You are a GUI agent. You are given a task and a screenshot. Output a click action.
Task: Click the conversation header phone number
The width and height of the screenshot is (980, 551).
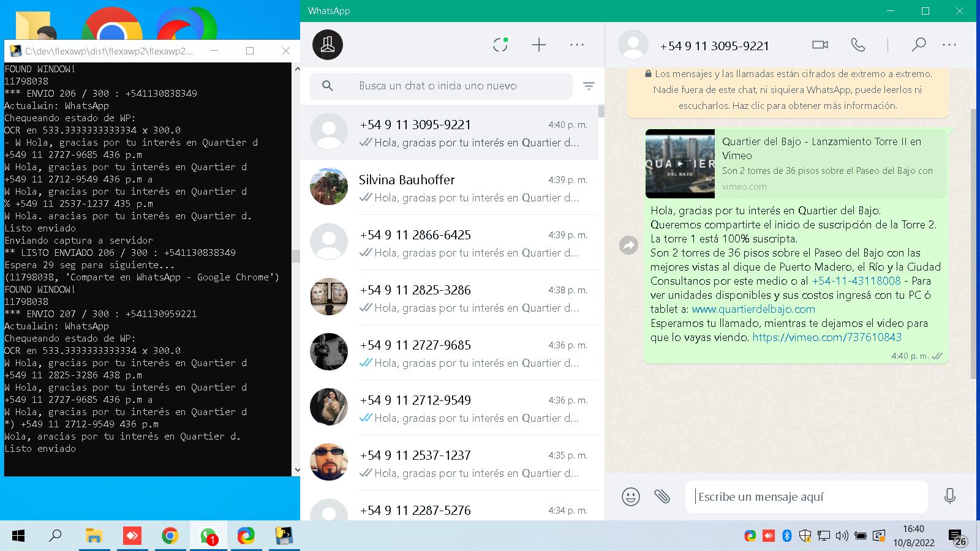tap(714, 46)
